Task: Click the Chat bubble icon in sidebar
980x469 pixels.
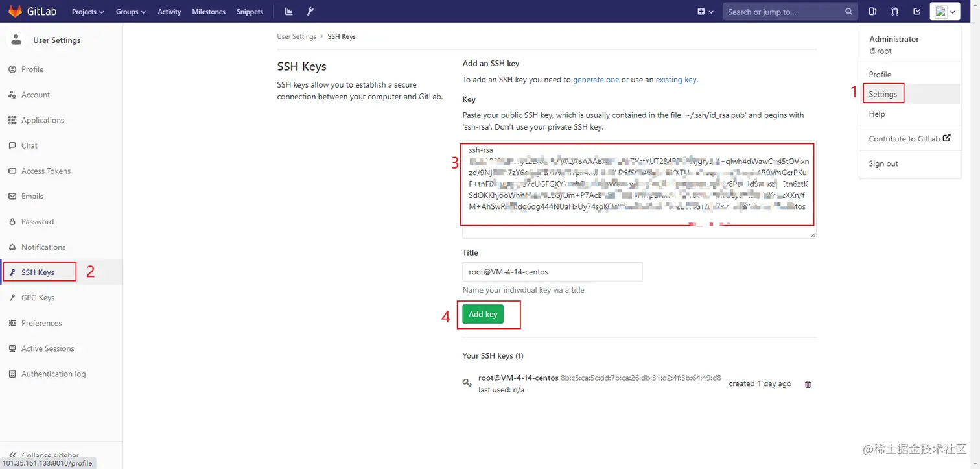Action: pos(12,145)
